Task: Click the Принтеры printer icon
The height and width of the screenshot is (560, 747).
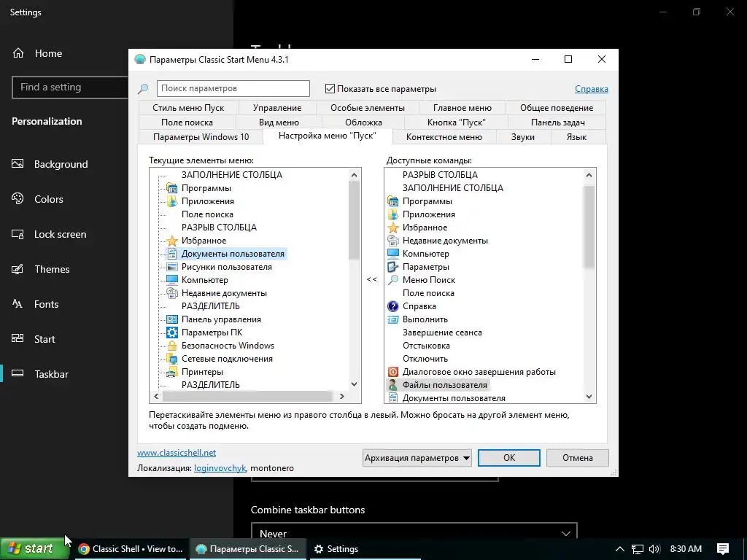Action: point(172,372)
